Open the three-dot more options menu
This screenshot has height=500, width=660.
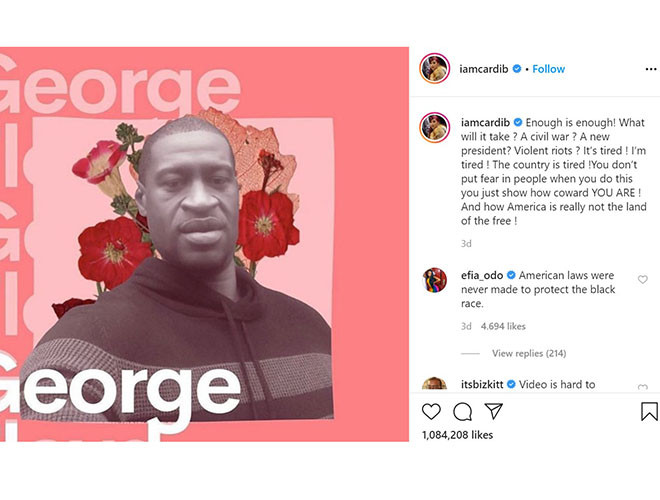(651, 69)
